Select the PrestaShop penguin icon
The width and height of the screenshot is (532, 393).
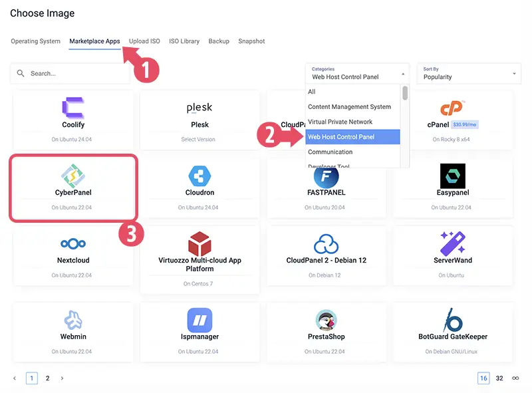(x=326, y=320)
